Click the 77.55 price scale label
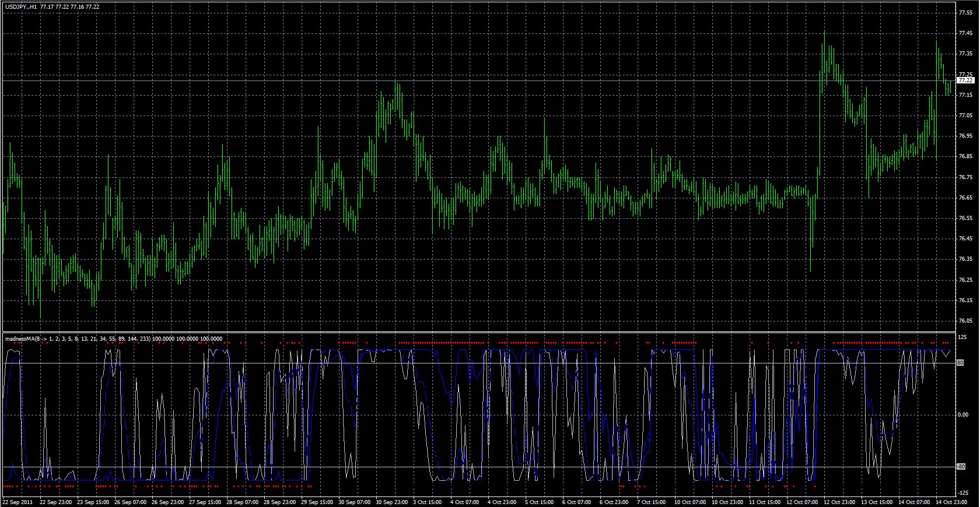The image size is (980, 507). pos(965,13)
